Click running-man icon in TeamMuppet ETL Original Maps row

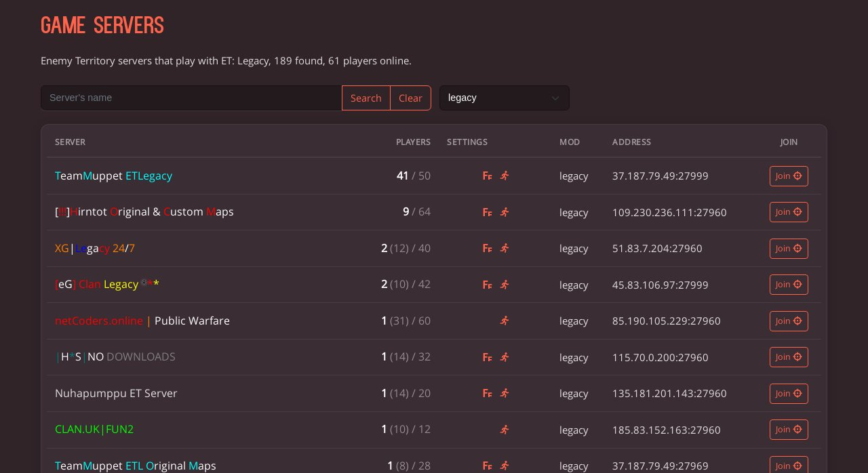click(x=505, y=466)
